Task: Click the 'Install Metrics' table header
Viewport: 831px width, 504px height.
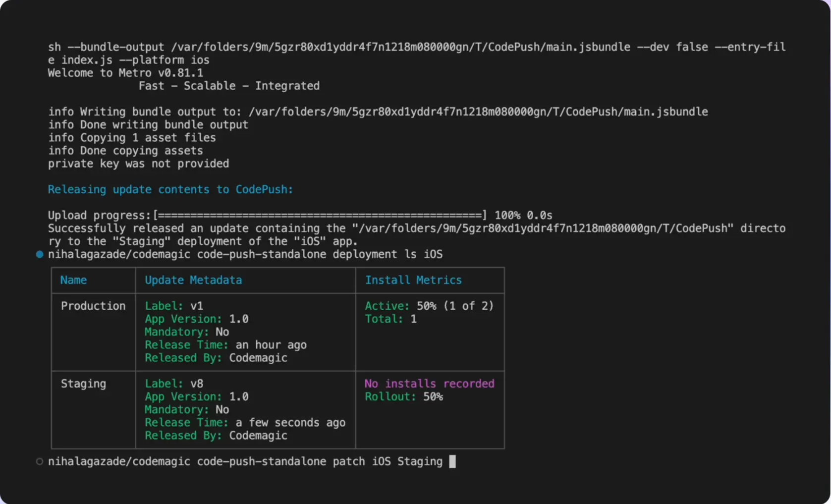Action: click(x=413, y=280)
